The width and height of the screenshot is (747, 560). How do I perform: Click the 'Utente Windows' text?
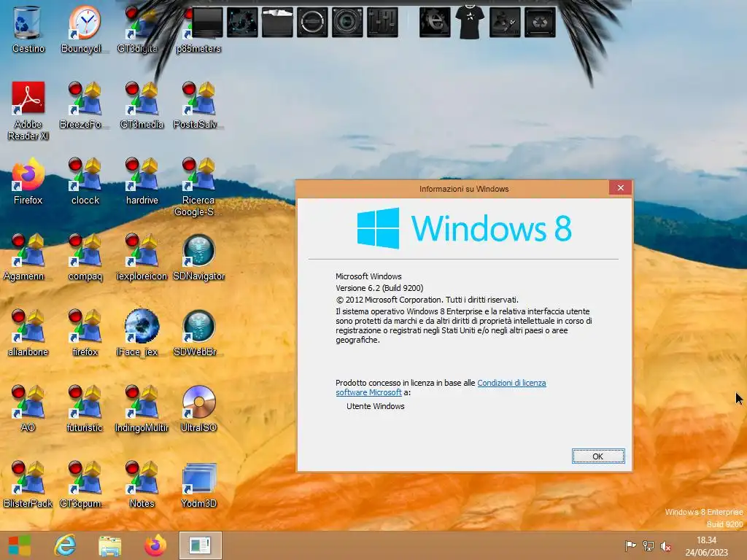click(376, 406)
